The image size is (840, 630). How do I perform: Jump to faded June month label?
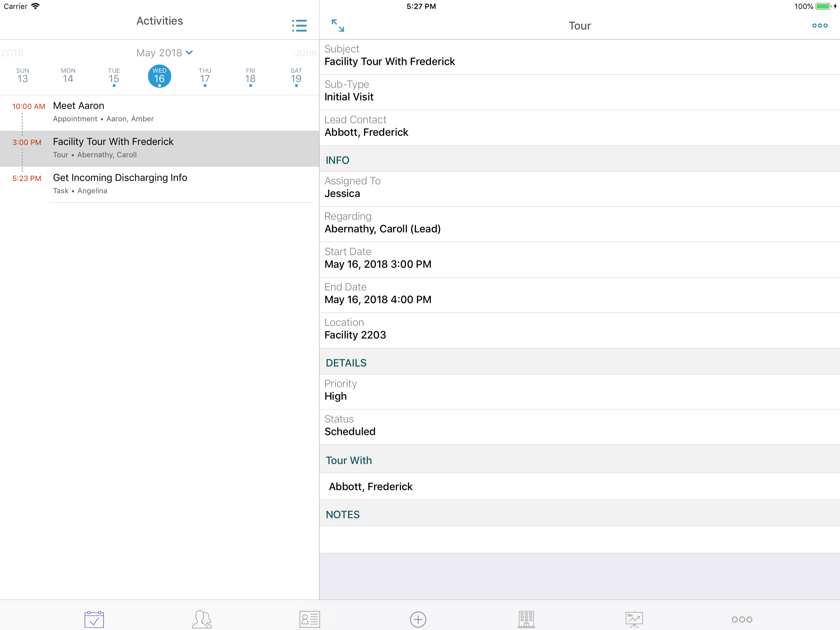pyautogui.click(x=305, y=53)
